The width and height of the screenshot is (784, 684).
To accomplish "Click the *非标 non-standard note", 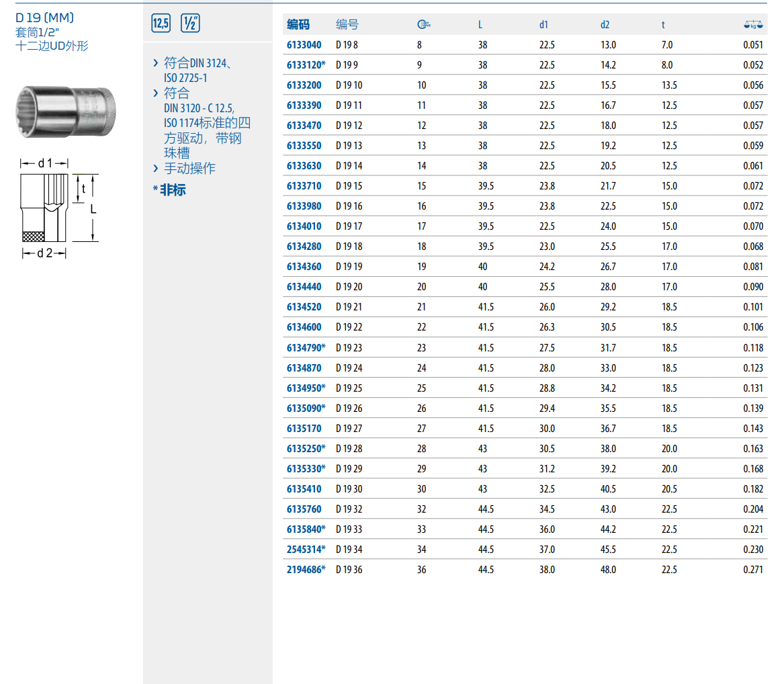I will pos(169,190).
